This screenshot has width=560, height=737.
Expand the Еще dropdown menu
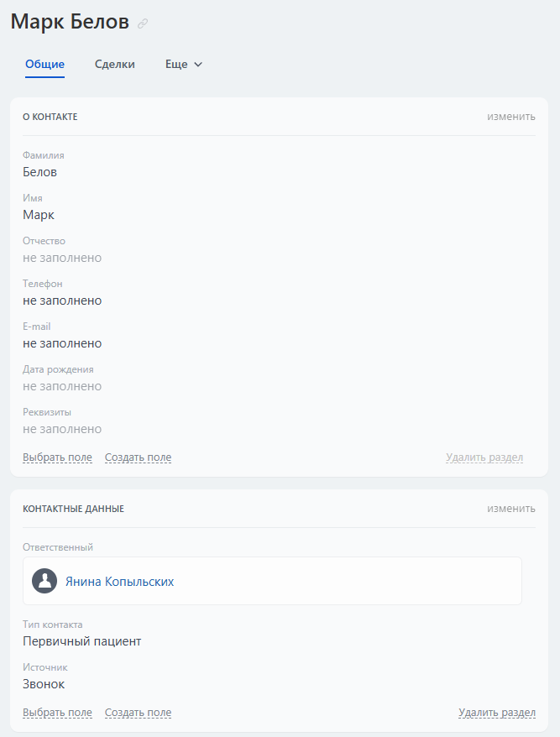[x=184, y=65]
